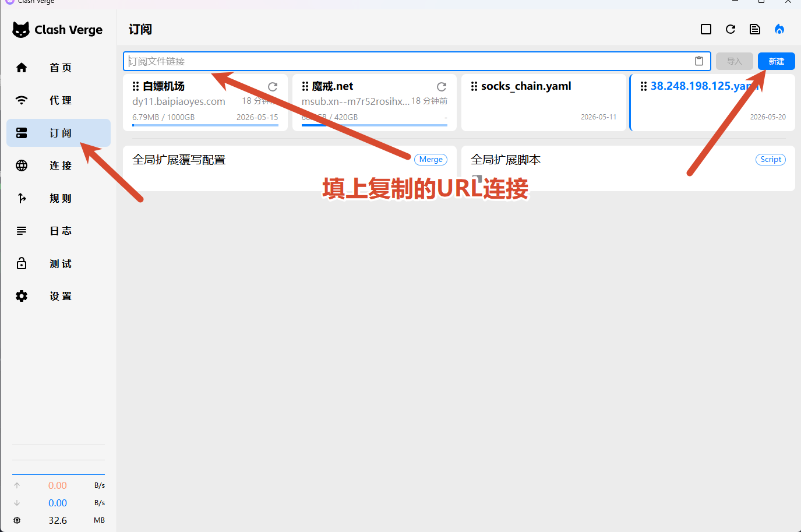Click the memory chip icon in status
The image size is (801, 532).
[17, 520]
